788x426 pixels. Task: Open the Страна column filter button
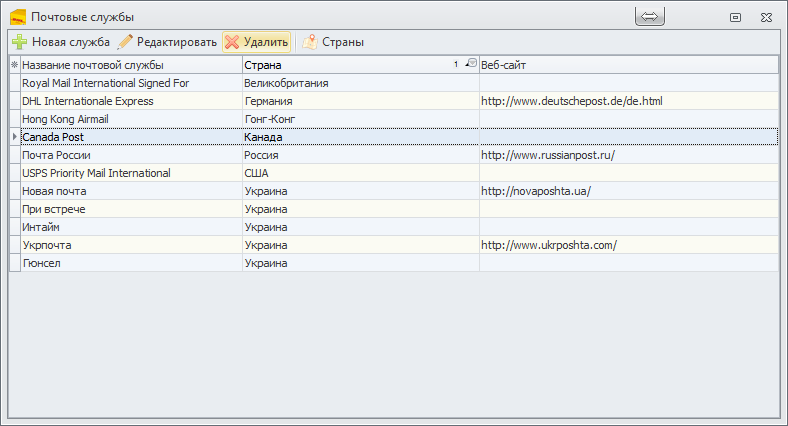(471, 64)
